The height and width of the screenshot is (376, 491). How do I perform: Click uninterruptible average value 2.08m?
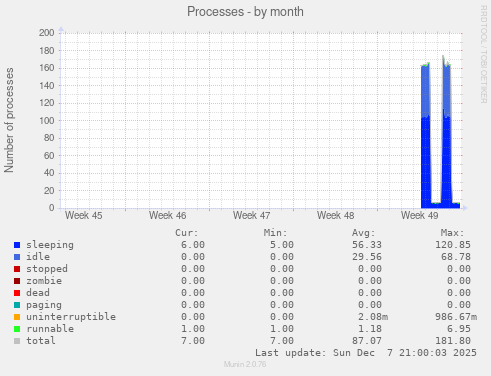click(x=373, y=317)
